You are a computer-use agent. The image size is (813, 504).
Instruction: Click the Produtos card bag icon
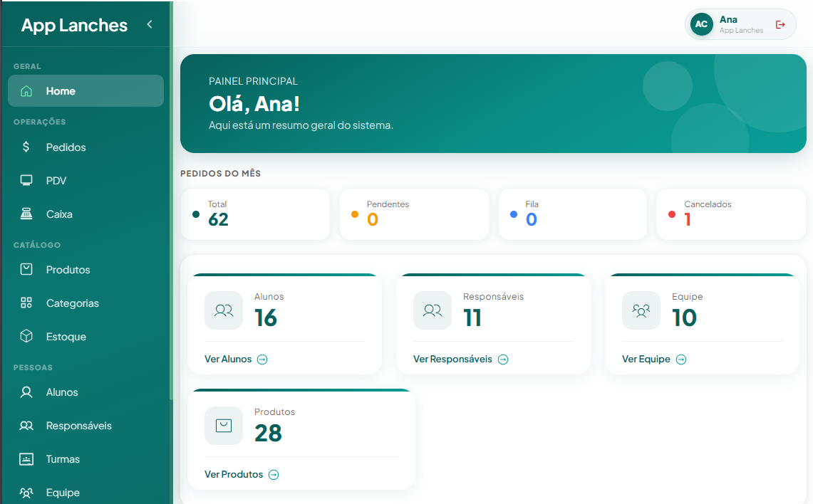(224, 426)
